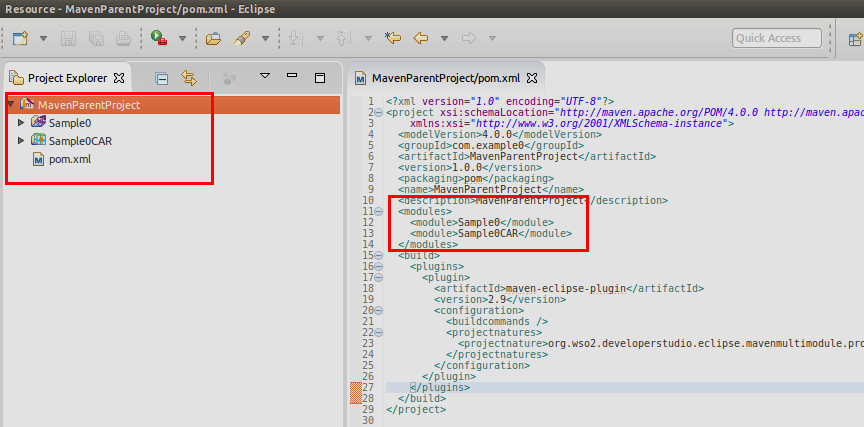Navigate Back with the yellow arrow
This screenshot has height=427, width=864.
coord(421,39)
